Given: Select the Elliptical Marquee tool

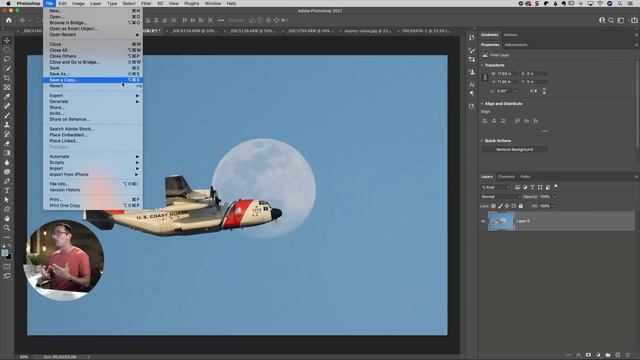Looking at the screenshot, I should (x=7, y=50).
